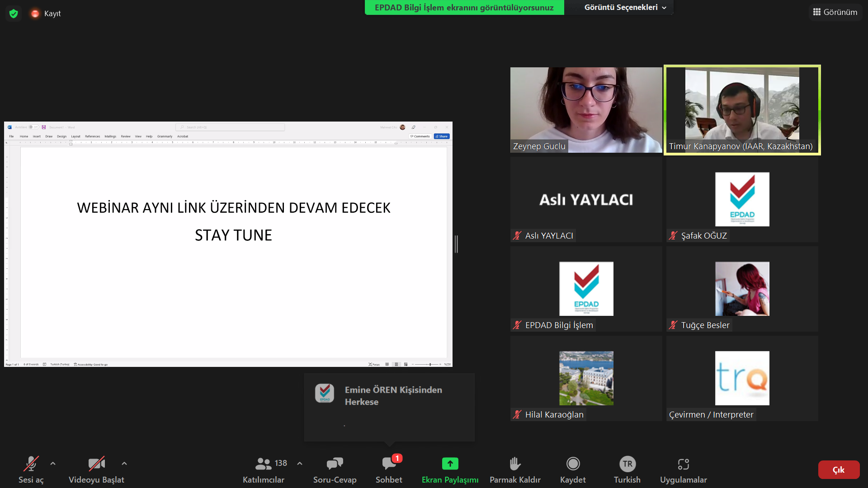868x488 pixels.
Task: Expand video options arrow next to camera
Action: coord(124,464)
